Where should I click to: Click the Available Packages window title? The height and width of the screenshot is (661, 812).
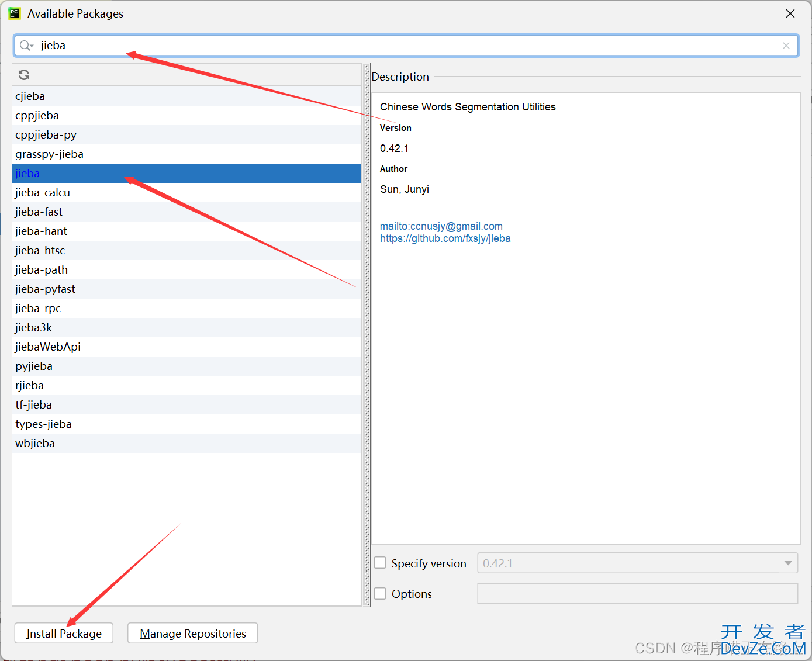(75, 13)
